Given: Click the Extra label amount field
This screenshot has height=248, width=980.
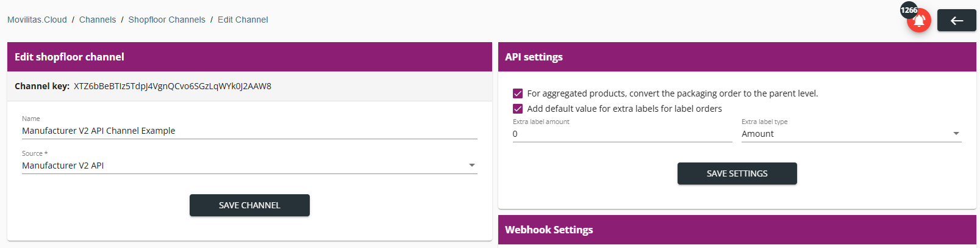Looking at the screenshot, I should tap(622, 134).
